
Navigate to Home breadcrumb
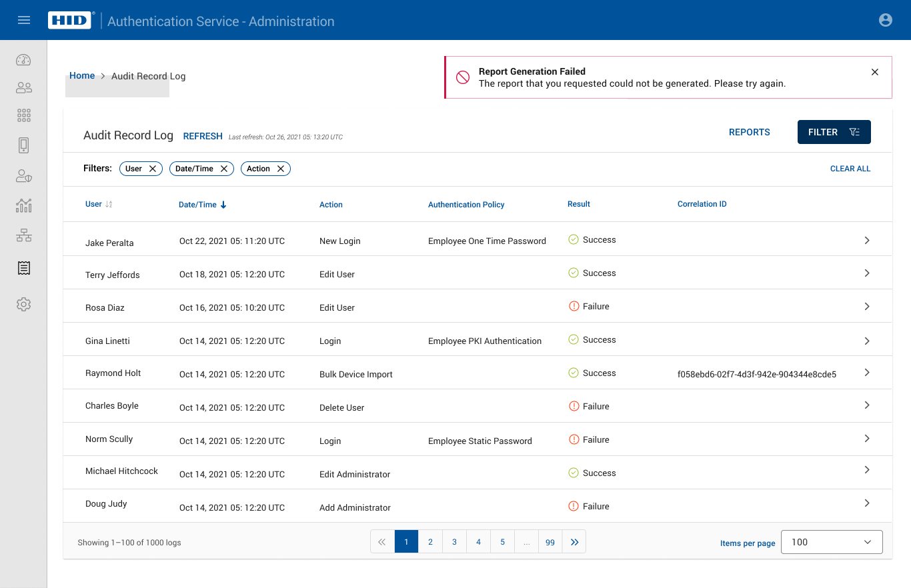pyautogui.click(x=82, y=75)
